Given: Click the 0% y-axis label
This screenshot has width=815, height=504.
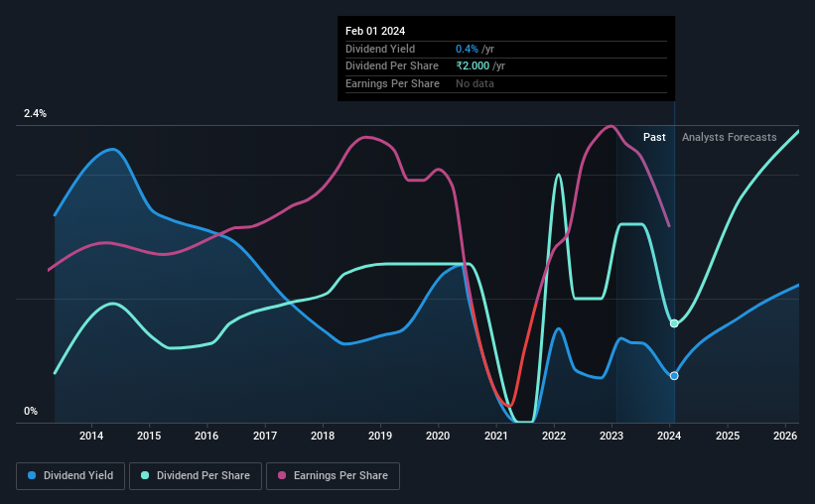Looking at the screenshot, I should [x=31, y=411].
